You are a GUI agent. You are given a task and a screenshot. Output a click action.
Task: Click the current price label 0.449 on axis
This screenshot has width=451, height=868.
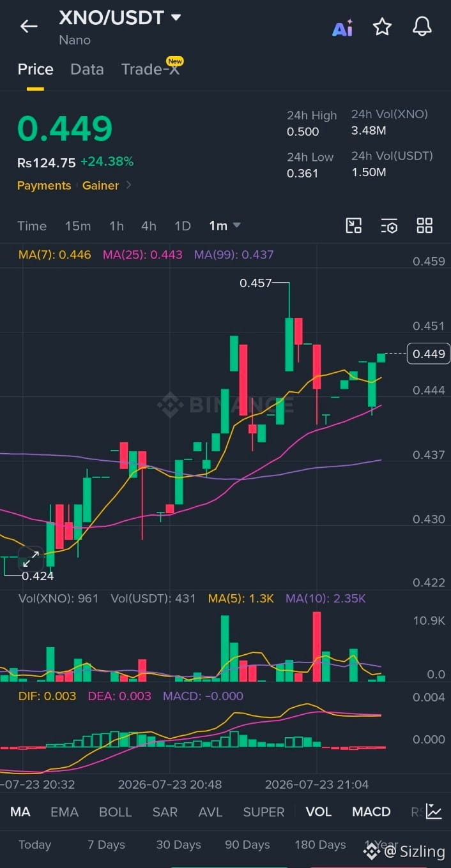[x=429, y=354]
